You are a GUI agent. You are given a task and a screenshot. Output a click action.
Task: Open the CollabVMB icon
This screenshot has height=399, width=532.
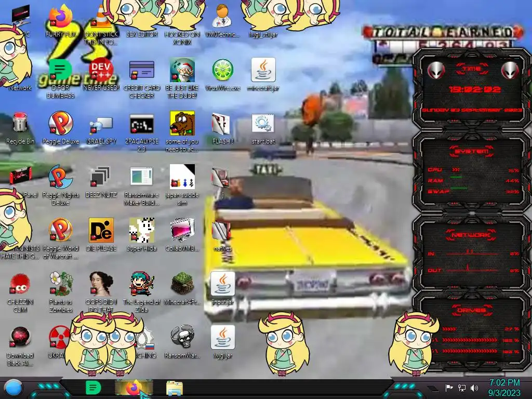pos(182,234)
